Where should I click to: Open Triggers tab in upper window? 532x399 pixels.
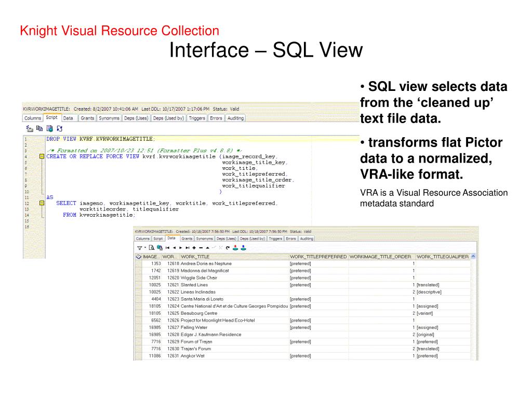point(197,118)
